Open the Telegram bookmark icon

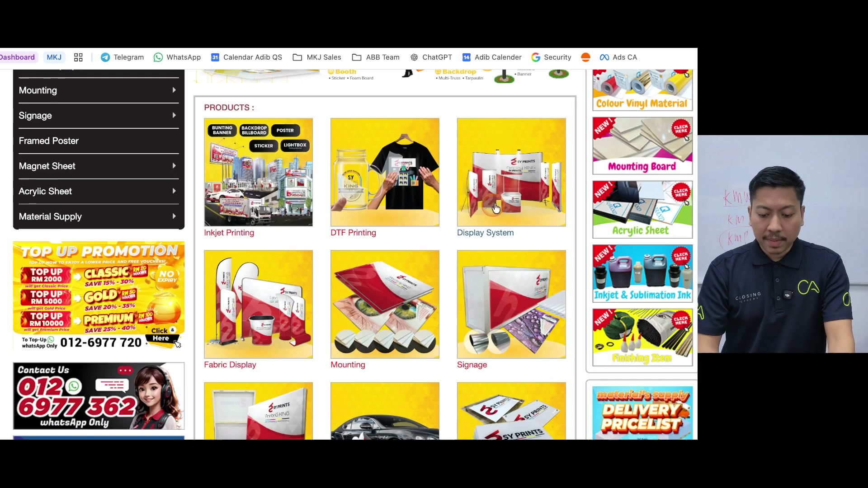105,57
